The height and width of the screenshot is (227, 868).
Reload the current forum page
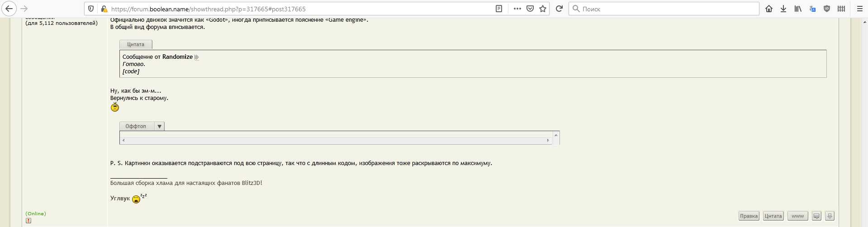pos(559,9)
